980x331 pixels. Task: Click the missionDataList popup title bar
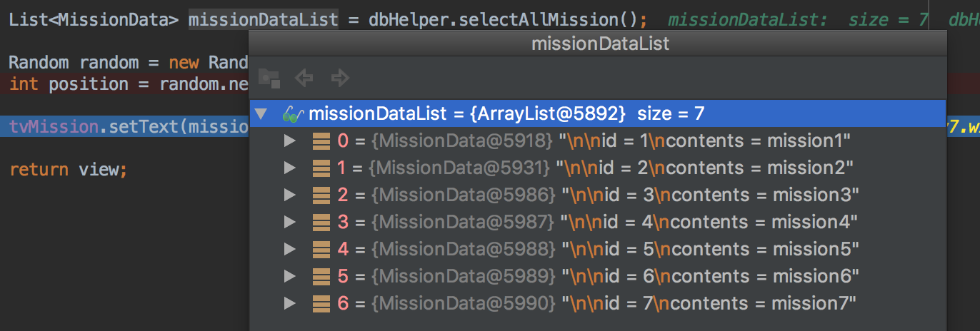(600, 44)
